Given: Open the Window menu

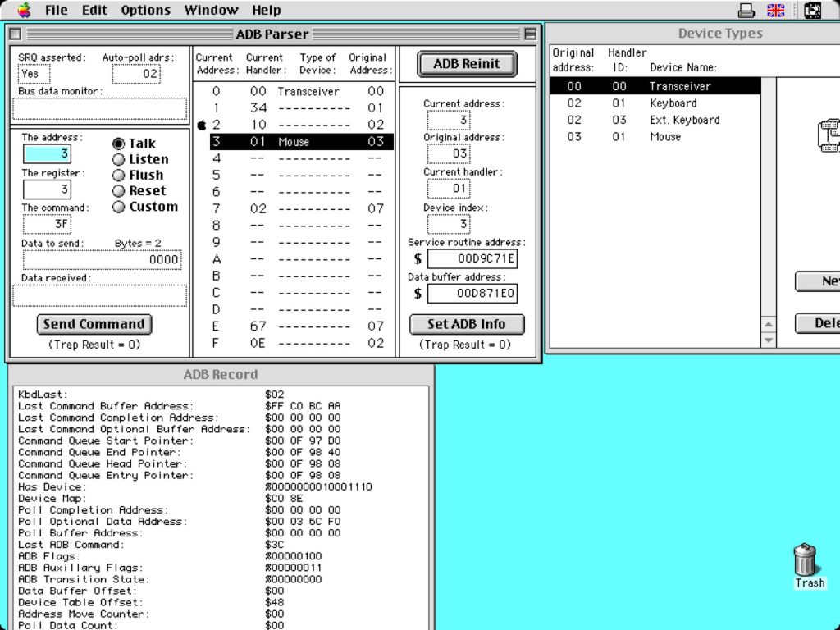Looking at the screenshot, I should (211, 10).
